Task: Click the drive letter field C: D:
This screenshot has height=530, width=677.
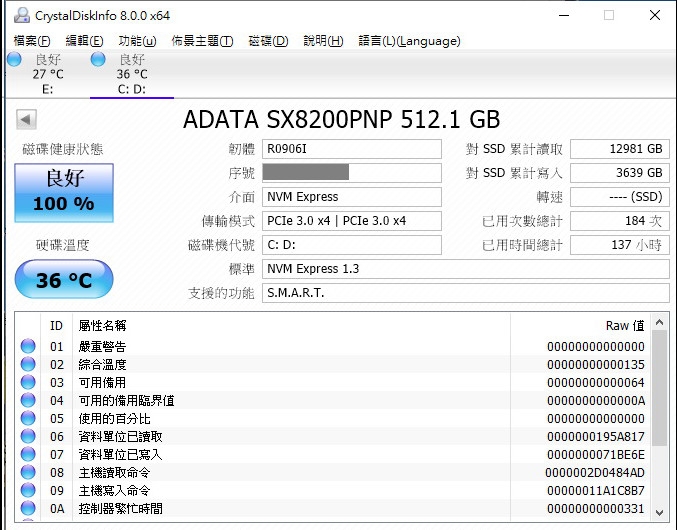Action: click(351, 245)
